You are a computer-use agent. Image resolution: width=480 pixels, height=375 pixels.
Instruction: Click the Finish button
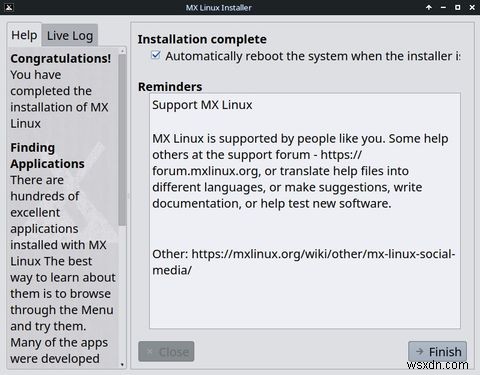437,351
